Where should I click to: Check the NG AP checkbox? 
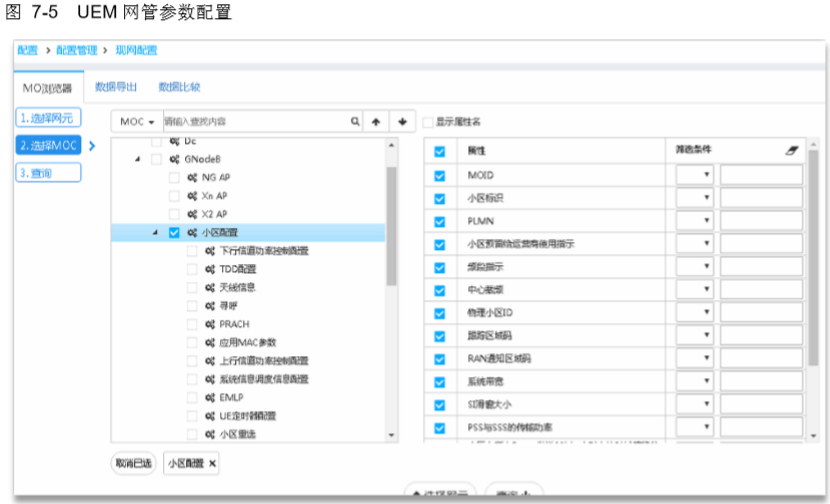click(175, 177)
